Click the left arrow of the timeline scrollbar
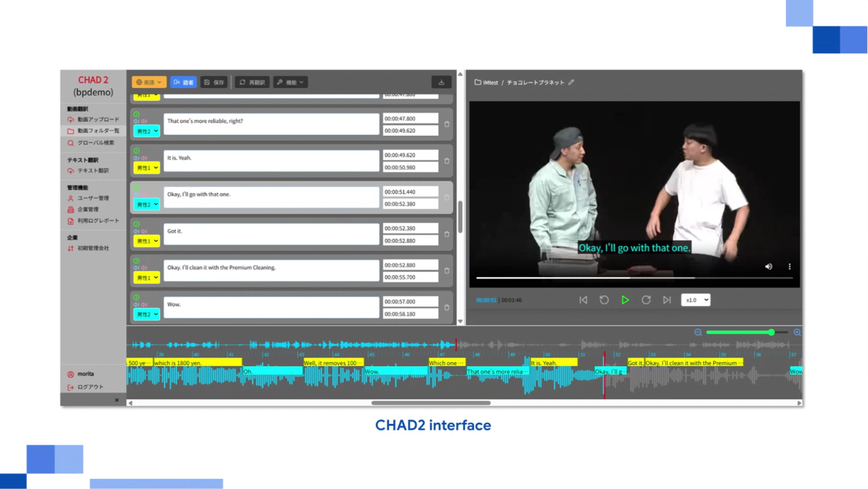This screenshot has height=489, width=868. pos(130,403)
